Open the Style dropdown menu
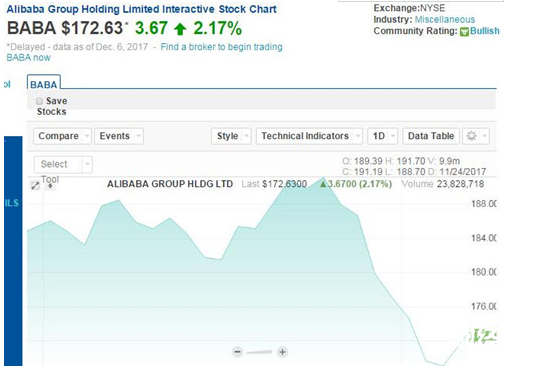 coord(231,136)
